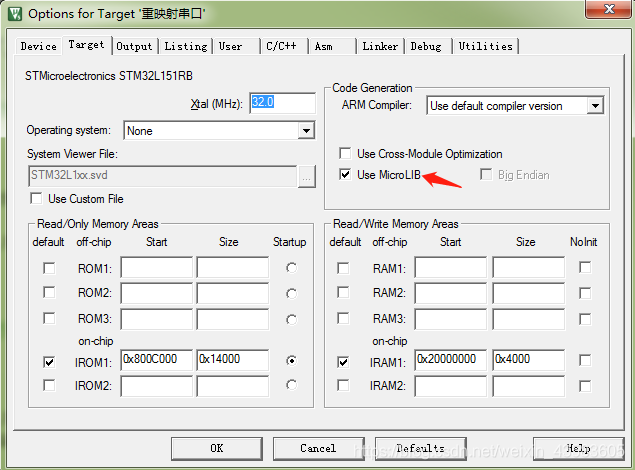Switch to the Device tab
This screenshot has width=635, height=470.
pyautogui.click(x=38, y=47)
